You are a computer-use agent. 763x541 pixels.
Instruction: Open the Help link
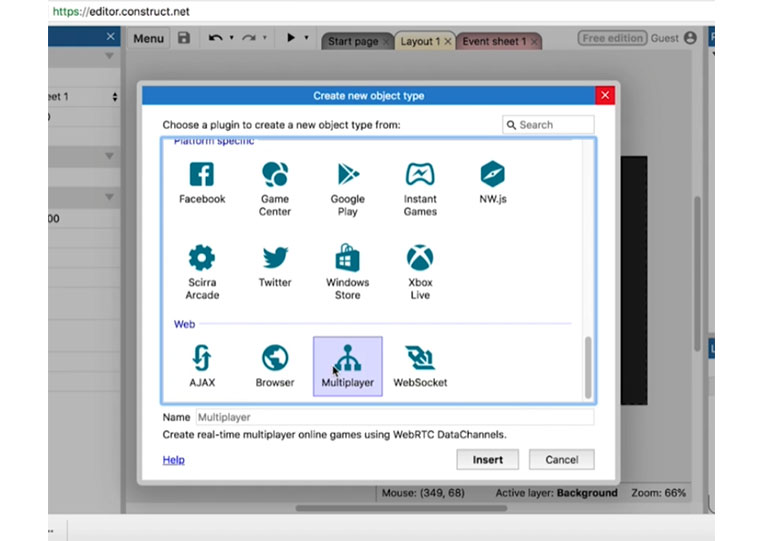click(174, 460)
